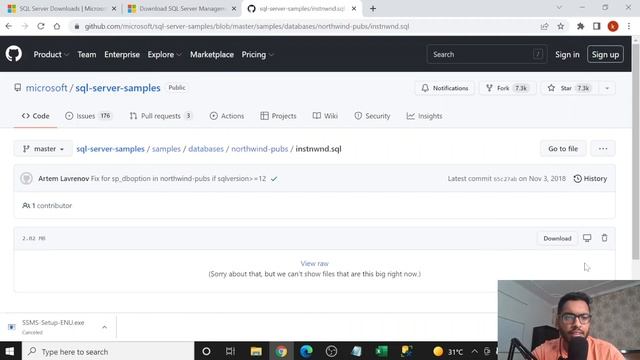The width and height of the screenshot is (640, 360).
Task: Click the Notifications button
Action: (x=445, y=88)
